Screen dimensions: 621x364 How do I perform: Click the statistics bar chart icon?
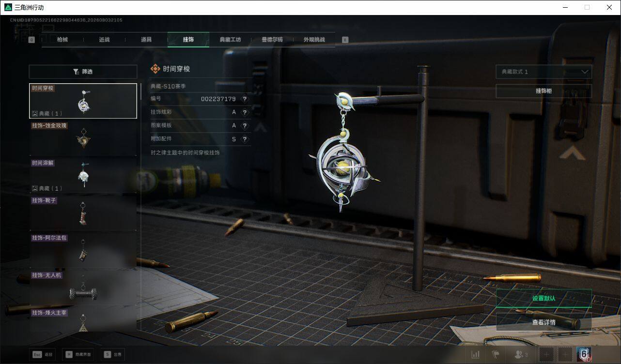(476, 355)
